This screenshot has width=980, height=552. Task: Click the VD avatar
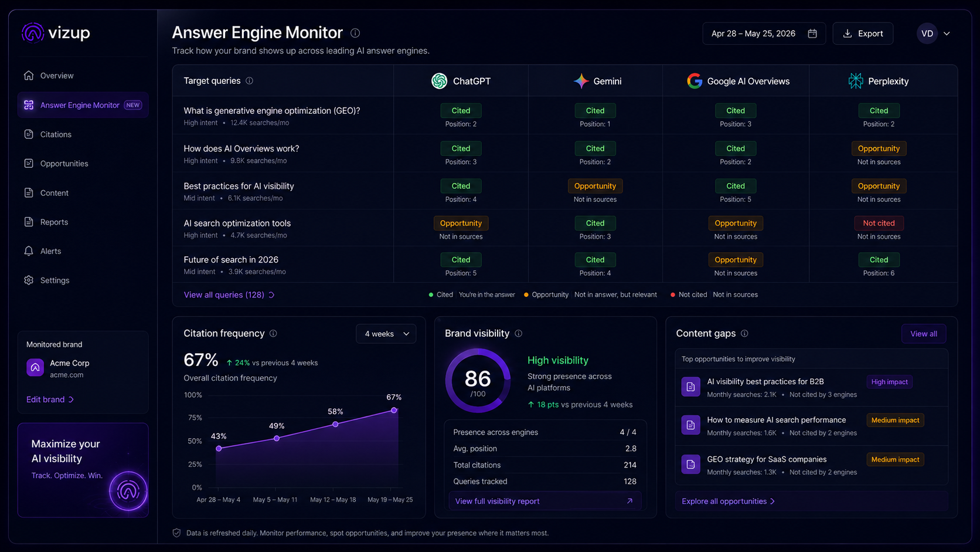pos(927,33)
